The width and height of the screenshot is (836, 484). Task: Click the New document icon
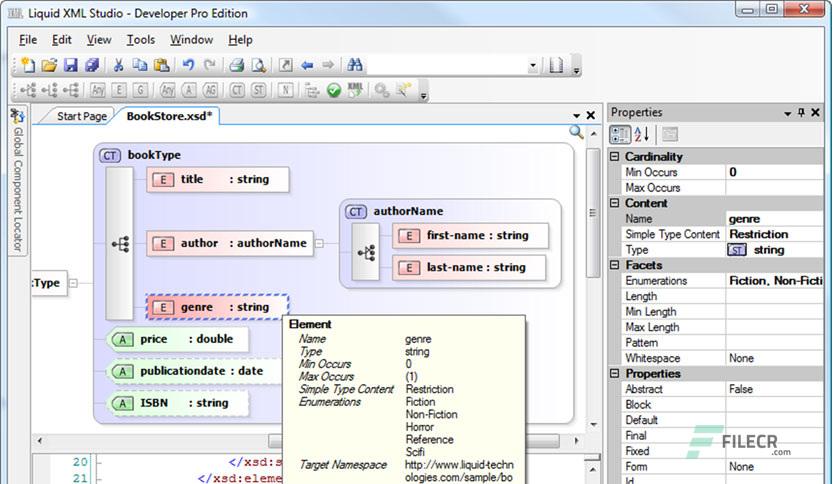[x=27, y=65]
